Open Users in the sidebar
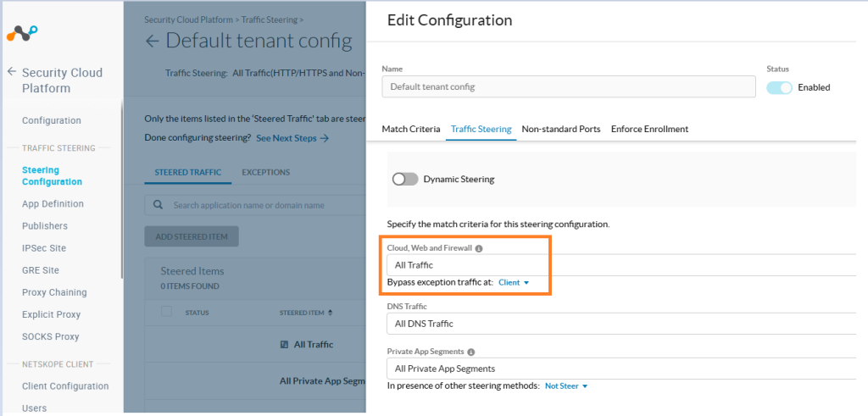The width and height of the screenshot is (868, 416). click(34, 408)
